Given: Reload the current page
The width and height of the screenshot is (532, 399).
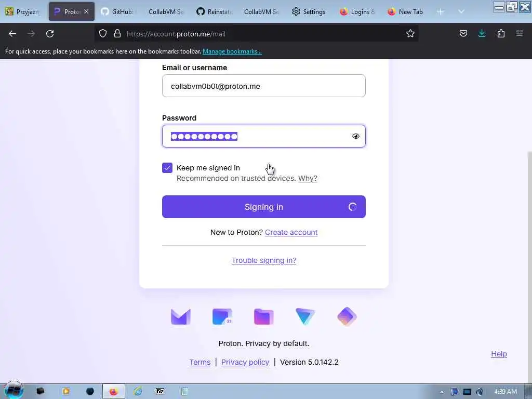Looking at the screenshot, I should (x=50, y=34).
